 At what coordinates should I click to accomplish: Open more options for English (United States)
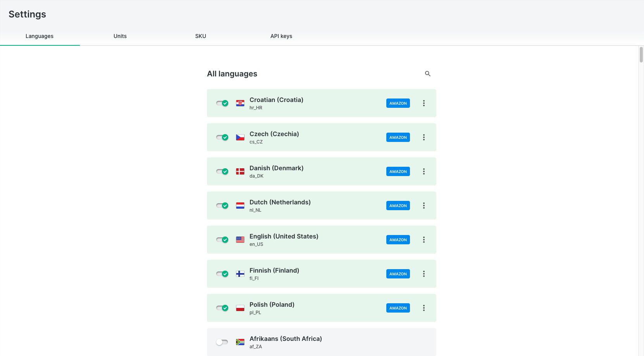click(x=424, y=240)
